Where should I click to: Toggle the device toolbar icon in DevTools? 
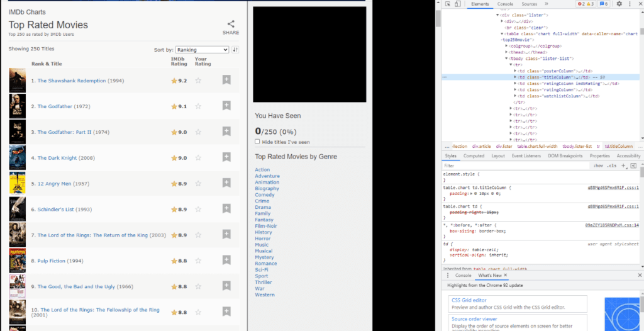click(x=458, y=4)
